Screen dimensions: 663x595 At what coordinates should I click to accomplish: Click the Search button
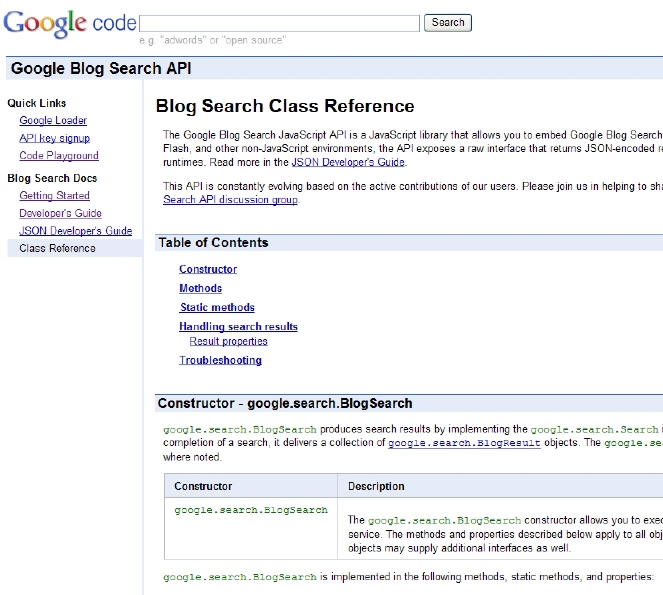[448, 22]
